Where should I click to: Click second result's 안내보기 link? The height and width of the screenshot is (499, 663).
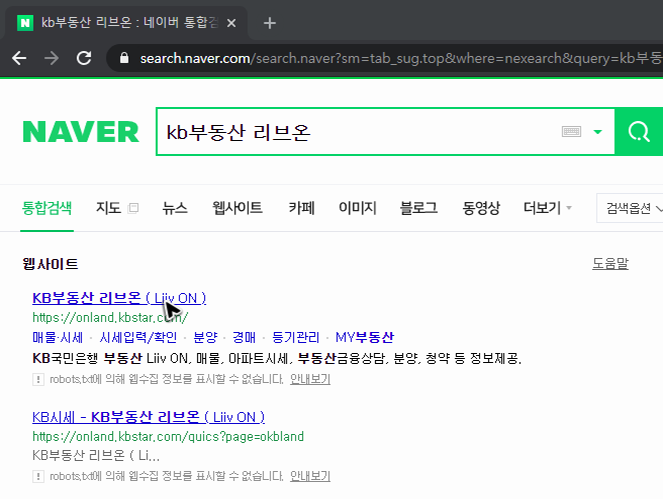[310, 476]
